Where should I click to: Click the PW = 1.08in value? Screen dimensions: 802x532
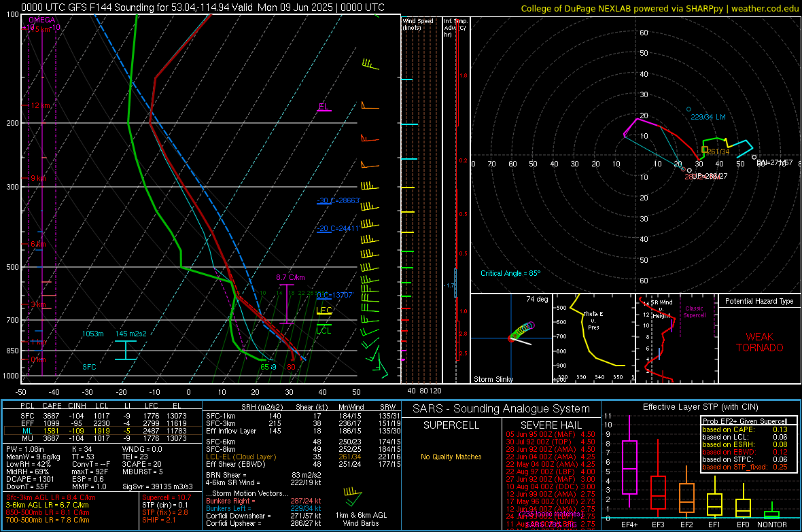pos(25,449)
